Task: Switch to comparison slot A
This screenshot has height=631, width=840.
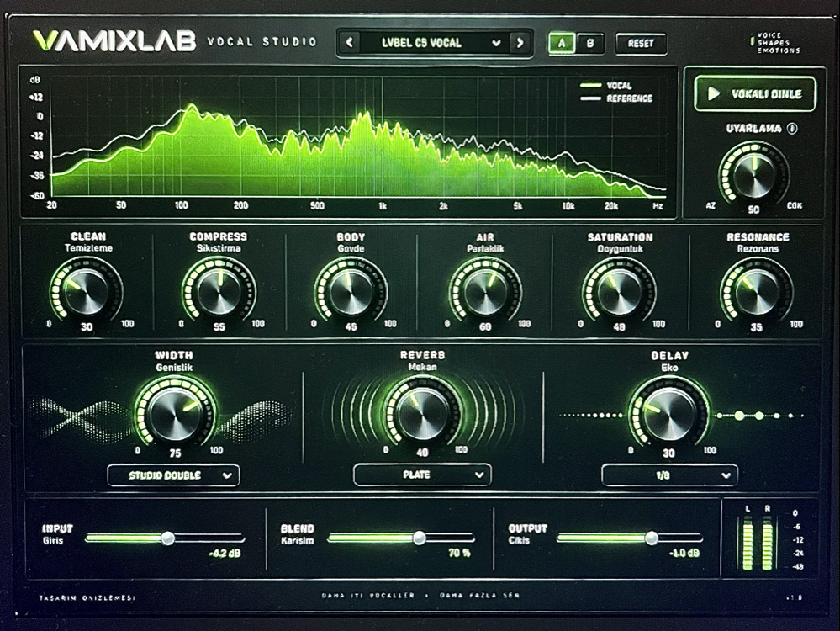Action: click(562, 44)
